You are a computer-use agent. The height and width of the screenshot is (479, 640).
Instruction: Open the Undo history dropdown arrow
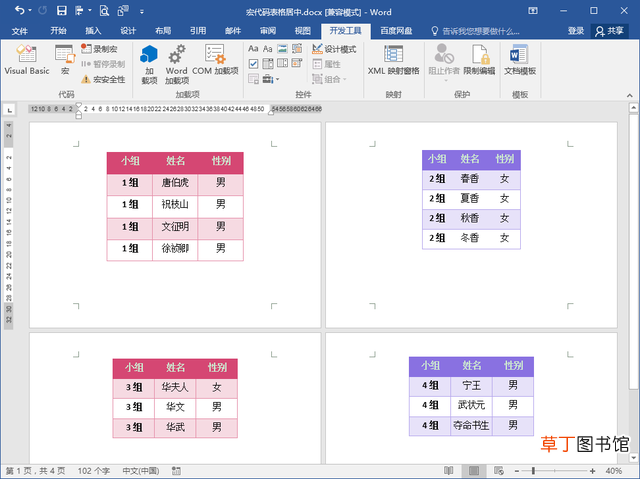(30, 11)
